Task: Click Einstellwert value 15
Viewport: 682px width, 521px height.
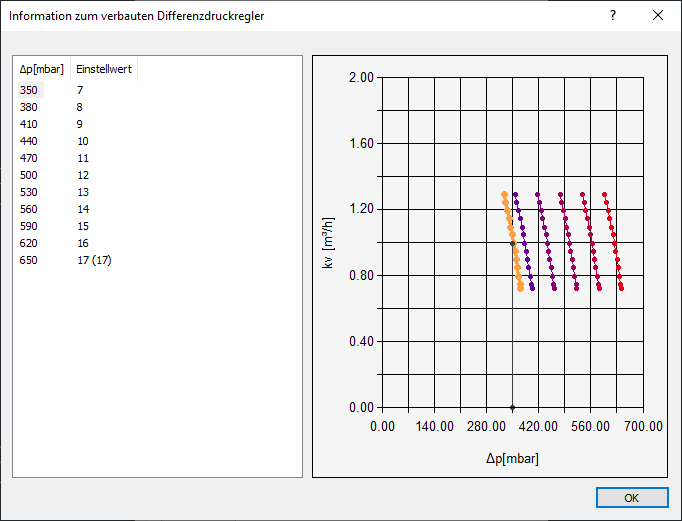Action: tap(83, 226)
